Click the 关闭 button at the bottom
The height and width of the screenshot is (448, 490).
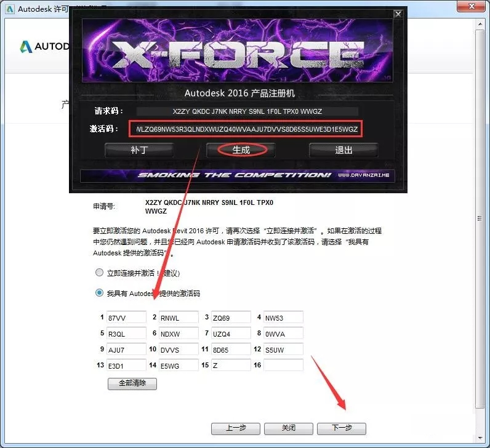(x=289, y=429)
